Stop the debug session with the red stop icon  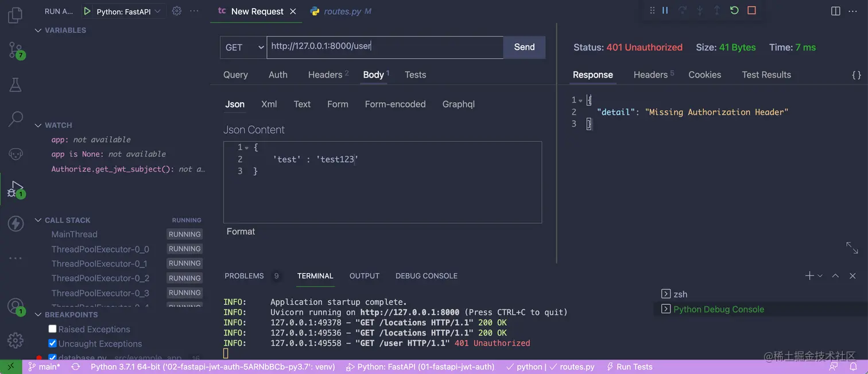point(752,10)
